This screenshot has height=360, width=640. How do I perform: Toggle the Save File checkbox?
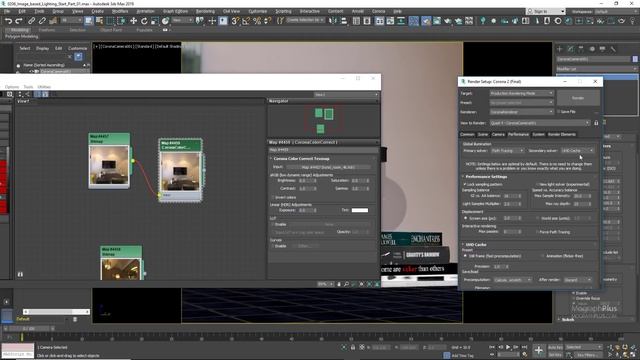point(559,111)
